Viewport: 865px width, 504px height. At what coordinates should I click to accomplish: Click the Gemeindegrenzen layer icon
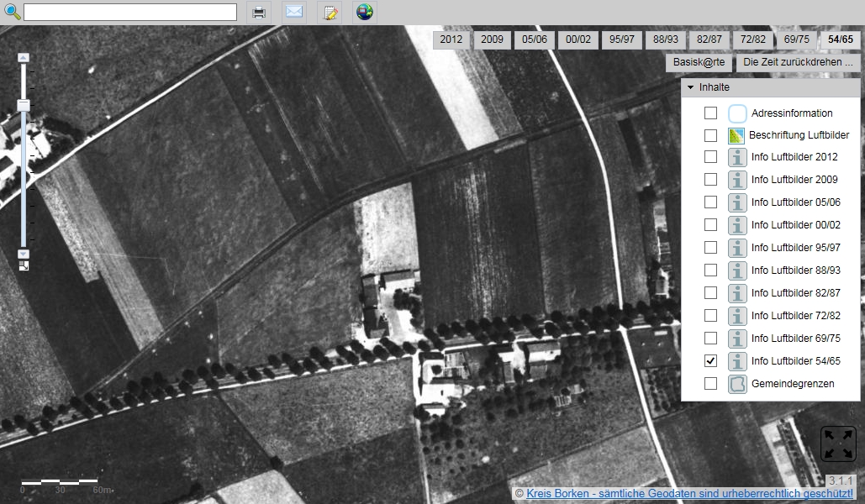(737, 384)
